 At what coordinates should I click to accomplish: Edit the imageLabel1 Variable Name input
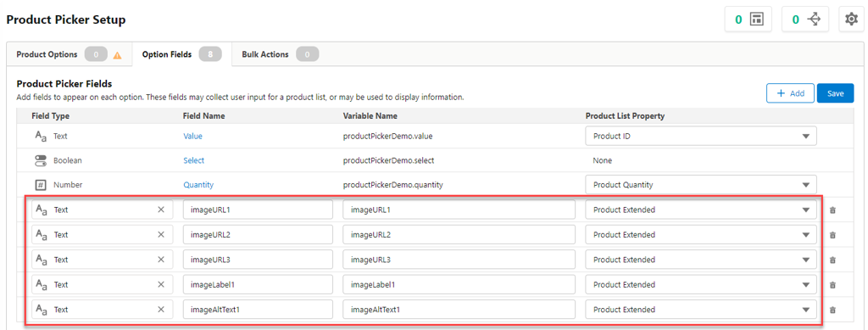(459, 284)
